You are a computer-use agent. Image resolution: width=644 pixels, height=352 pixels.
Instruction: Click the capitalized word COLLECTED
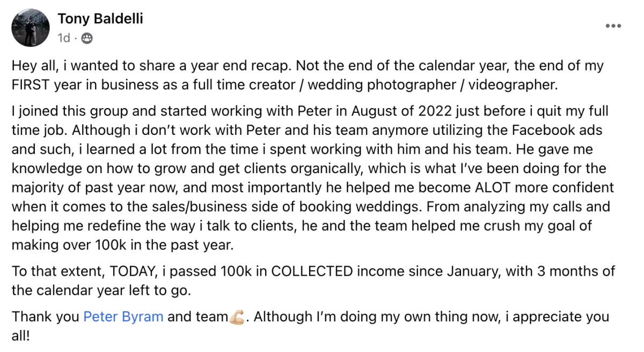click(x=312, y=271)
